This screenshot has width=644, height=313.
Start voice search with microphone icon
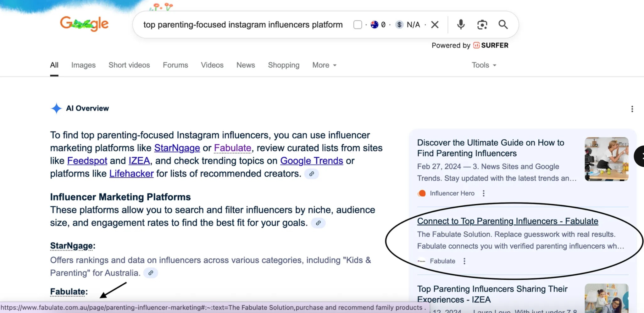(461, 25)
